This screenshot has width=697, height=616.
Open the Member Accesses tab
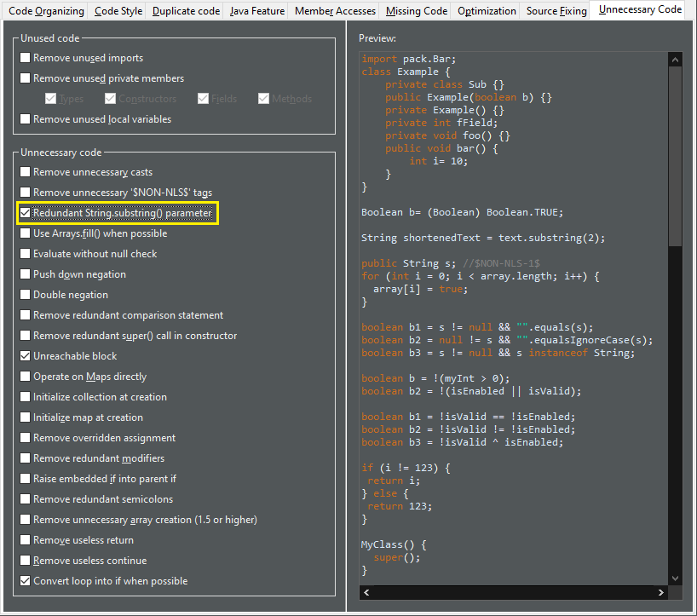(335, 11)
